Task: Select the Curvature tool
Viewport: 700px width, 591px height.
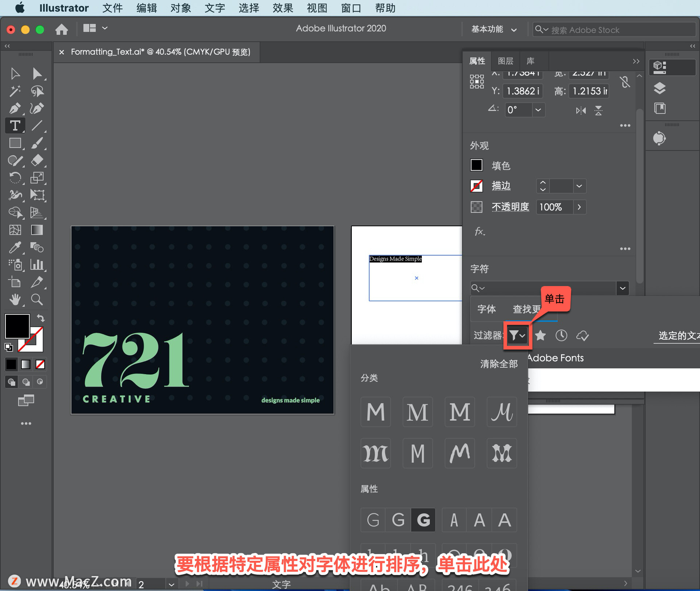Action: click(37, 108)
